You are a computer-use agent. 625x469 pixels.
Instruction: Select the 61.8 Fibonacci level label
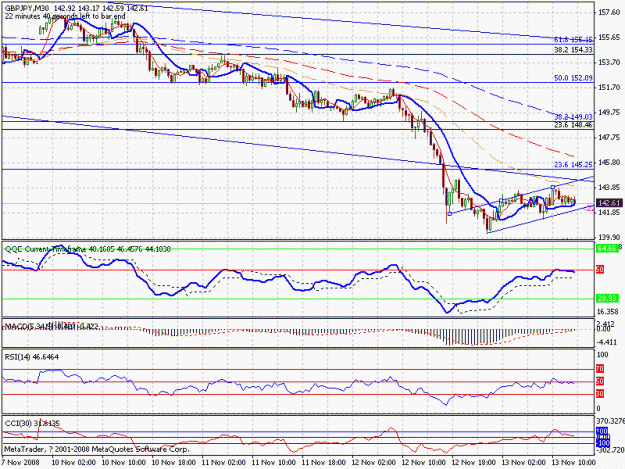tap(573, 39)
